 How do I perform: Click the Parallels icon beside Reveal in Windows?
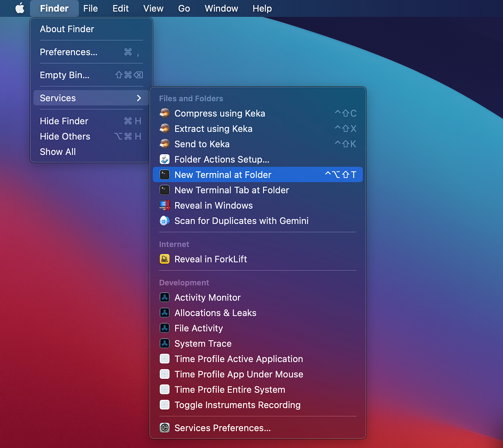pos(165,205)
